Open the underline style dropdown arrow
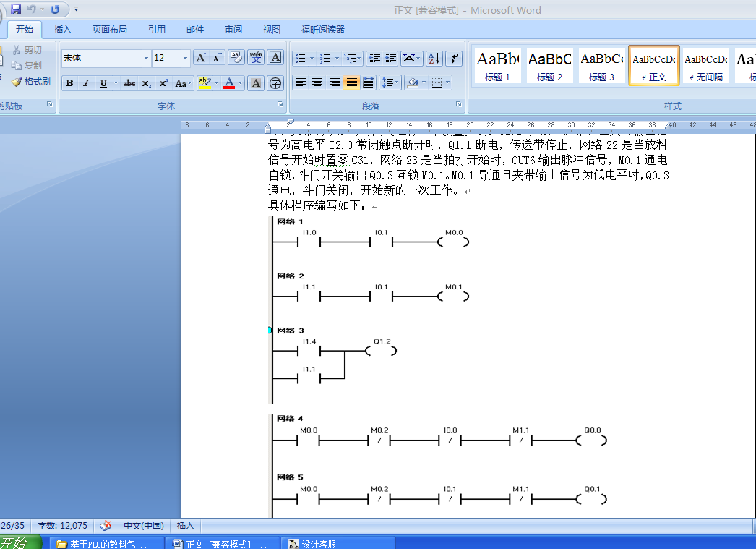The height and width of the screenshot is (549, 756). pos(116,83)
